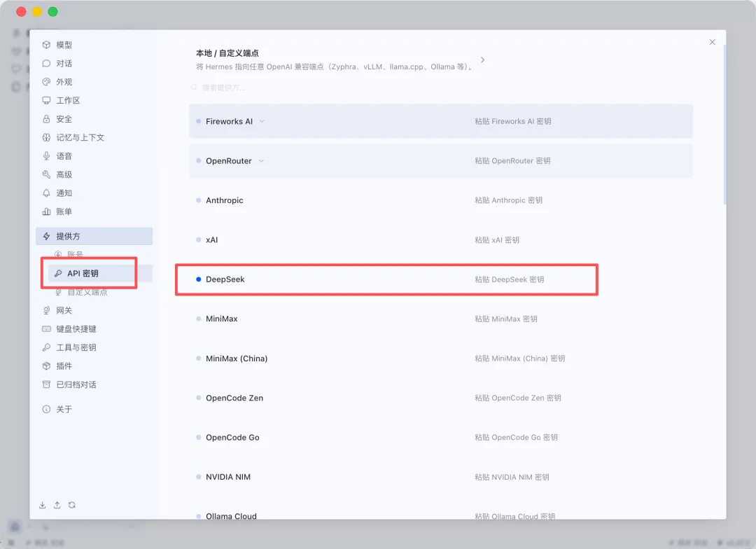Click the 粘贴 MiniMax (China) 密钥 field
The width and height of the screenshot is (756, 549).
tap(519, 359)
